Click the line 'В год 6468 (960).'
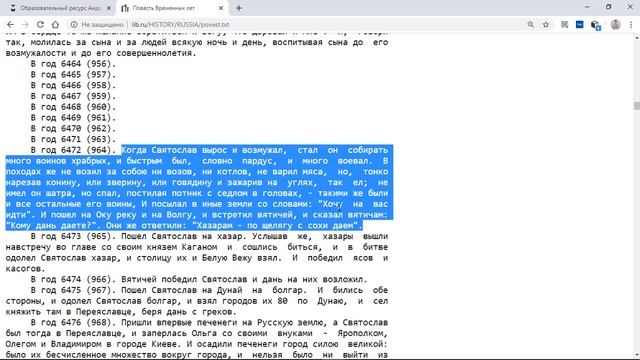Viewport: 640px width, 360px height. [73, 107]
